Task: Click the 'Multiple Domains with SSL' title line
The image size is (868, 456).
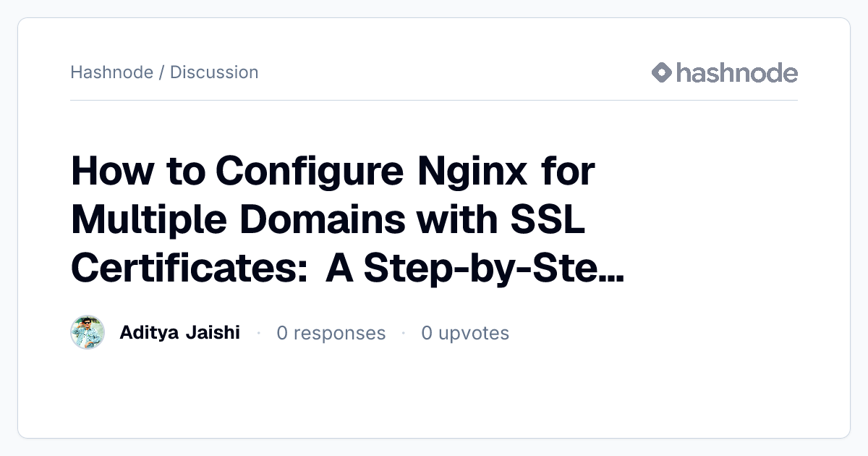Action: (x=328, y=220)
